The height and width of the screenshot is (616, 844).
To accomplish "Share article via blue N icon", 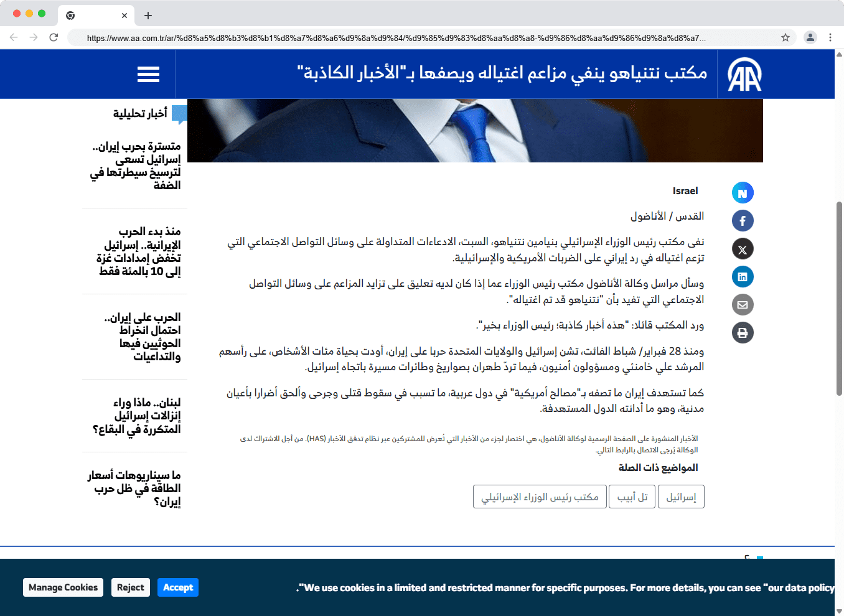I will coord(742,193).
